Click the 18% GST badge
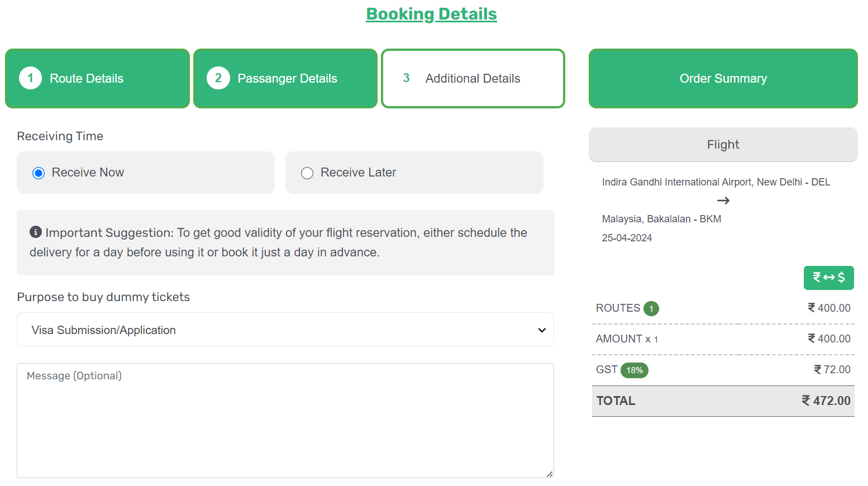 point(635,370)
